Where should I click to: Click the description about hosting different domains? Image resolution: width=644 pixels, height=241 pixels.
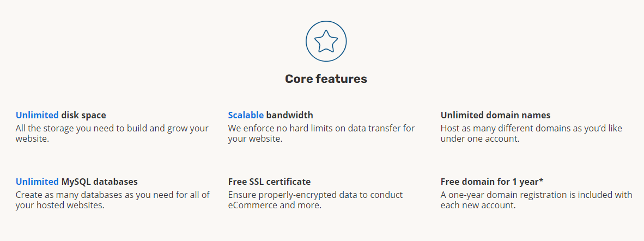click(x=531, y=134)
